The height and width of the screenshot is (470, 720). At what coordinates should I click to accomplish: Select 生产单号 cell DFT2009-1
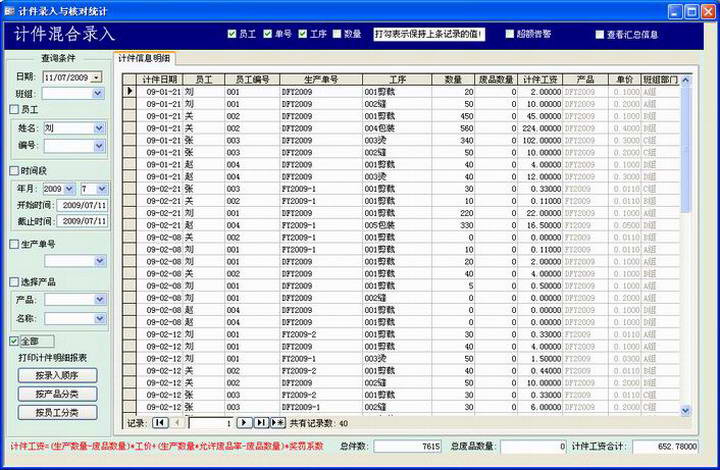coord(321,407)
